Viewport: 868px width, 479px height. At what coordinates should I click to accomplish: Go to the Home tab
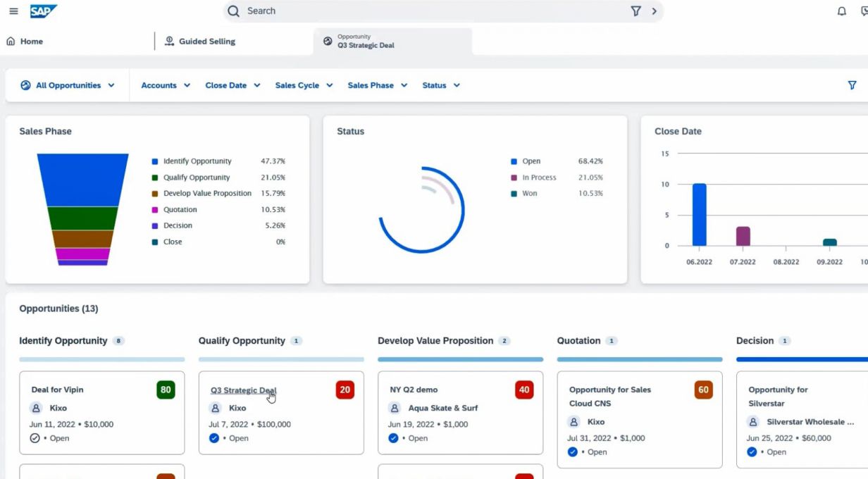click(25, 42)
